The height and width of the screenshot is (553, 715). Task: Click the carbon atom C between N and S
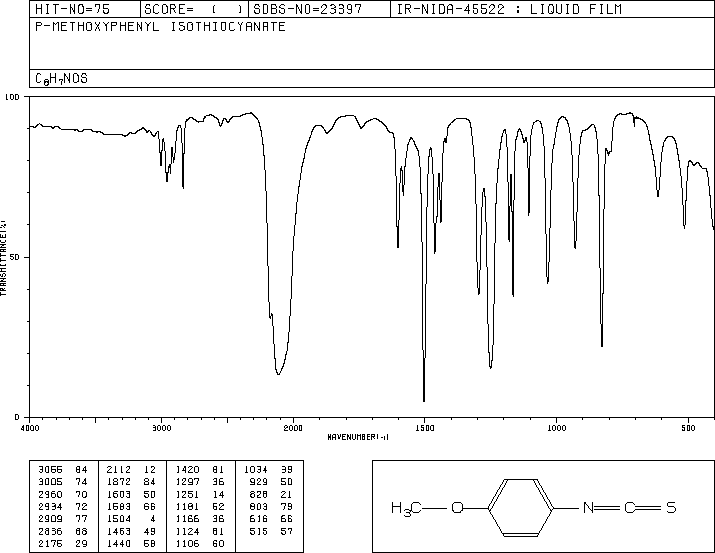(x=630, y=507)
